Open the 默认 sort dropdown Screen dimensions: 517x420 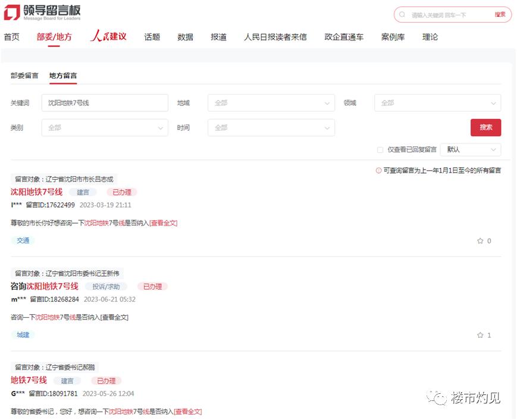pos(470,149)
